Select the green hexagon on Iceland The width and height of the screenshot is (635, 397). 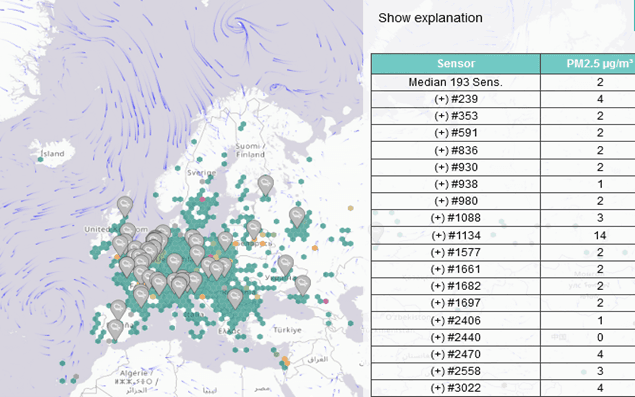tap(40, 160)
